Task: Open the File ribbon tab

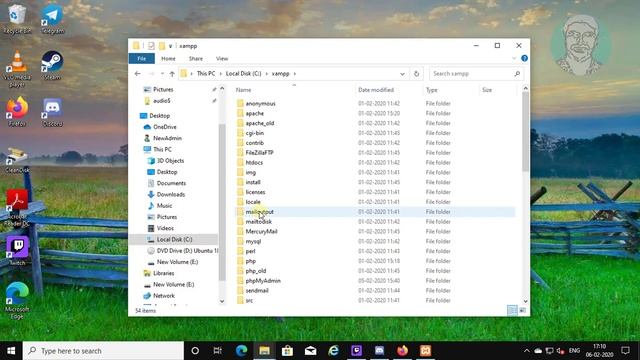Action: 142,58
